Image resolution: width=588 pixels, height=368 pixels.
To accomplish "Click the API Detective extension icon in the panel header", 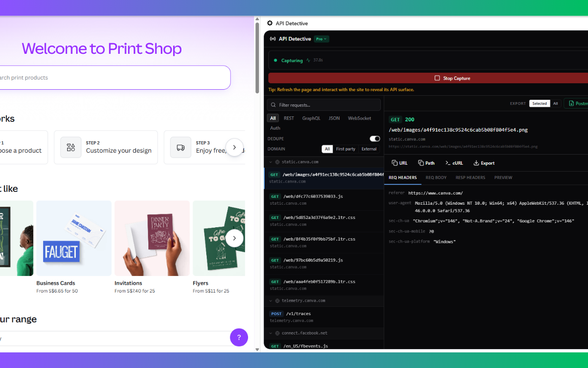I will (x=270, y=23).
